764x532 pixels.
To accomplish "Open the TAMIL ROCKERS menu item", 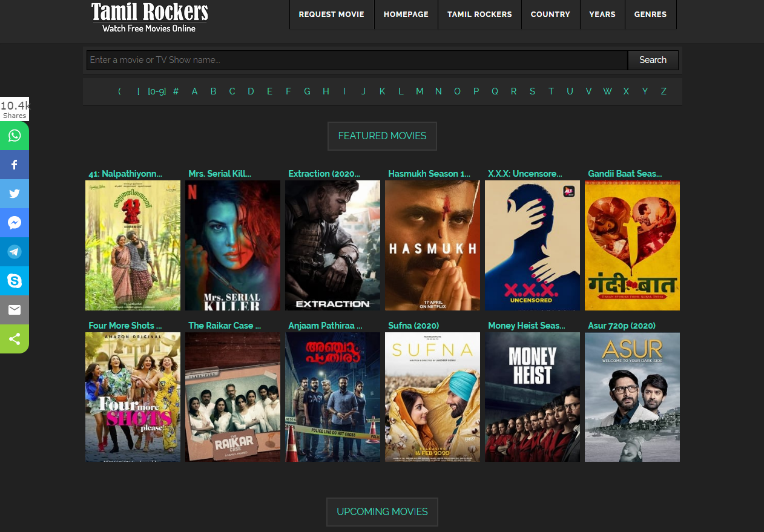I will pyautogui.click(x=479, y=14).
